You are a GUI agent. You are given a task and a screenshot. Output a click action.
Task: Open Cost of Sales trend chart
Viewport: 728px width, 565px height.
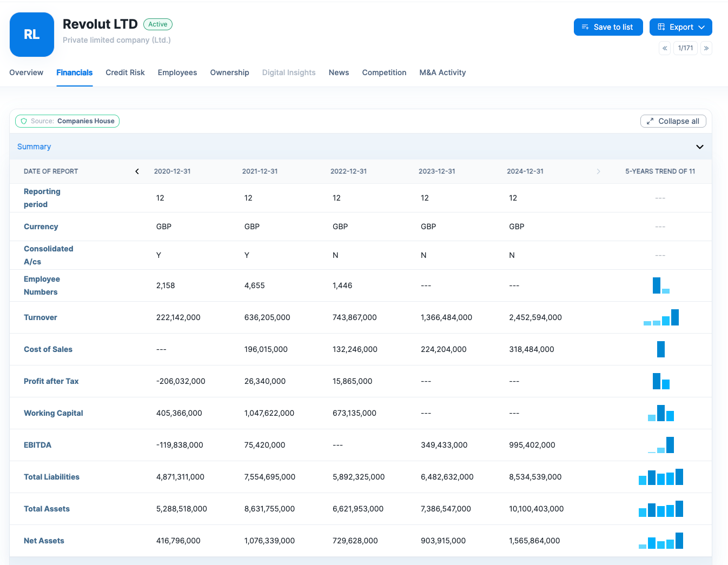click(x=661, y=349)
